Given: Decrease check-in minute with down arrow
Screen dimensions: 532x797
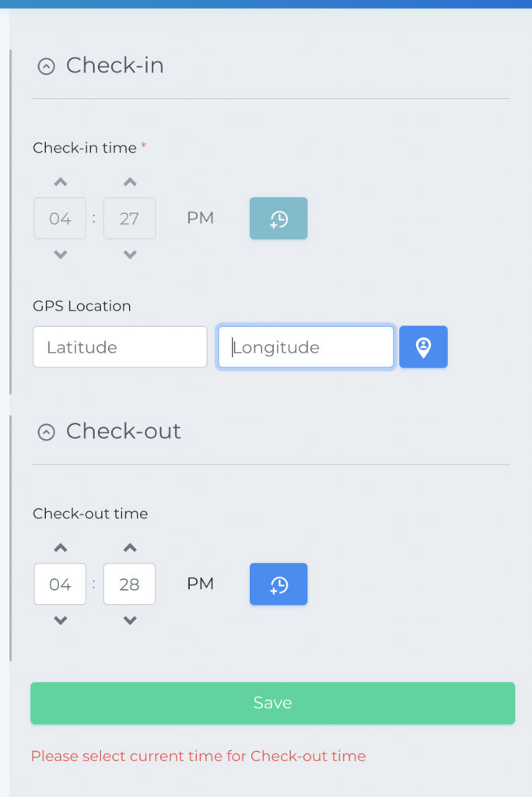Looking at the screenshot, I should 130,255.
